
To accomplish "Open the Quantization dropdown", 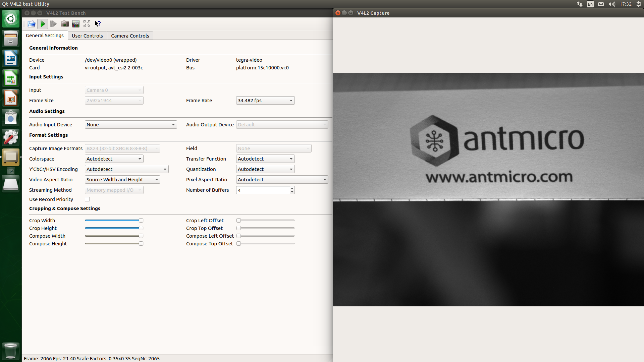I will click(265, 169).
